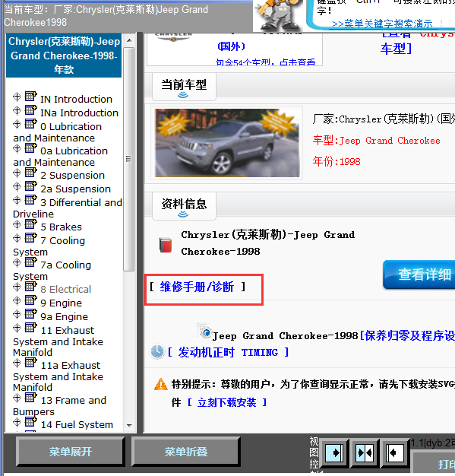Open the 发动机正时 TIMING link
The image size is (455, 476).
229,352
